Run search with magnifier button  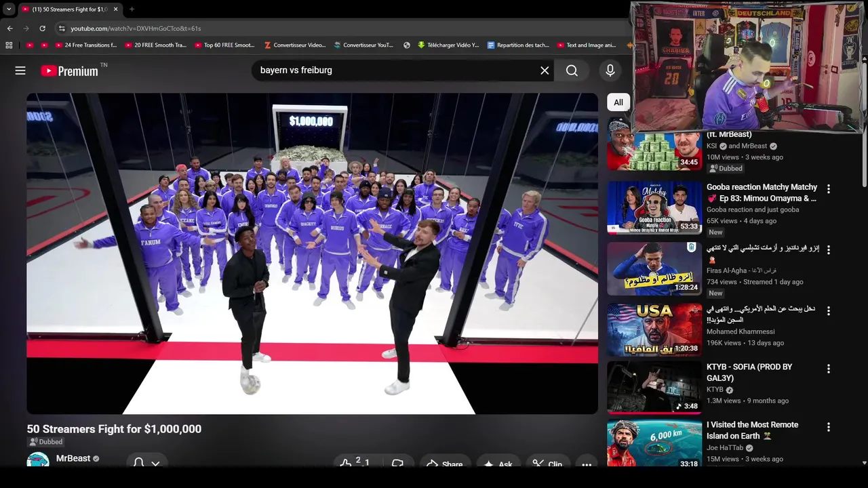pyautogui.click(x=572, y=70)
